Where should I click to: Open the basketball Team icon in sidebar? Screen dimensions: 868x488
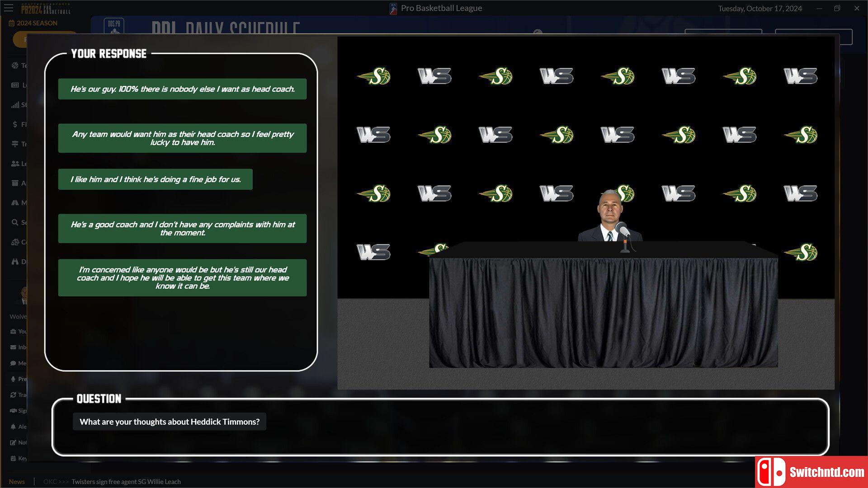pos(15,66)
